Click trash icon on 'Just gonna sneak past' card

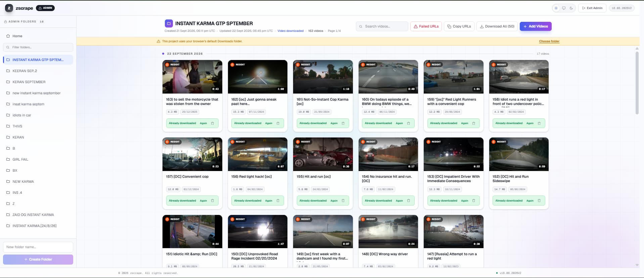(x=278, y=123)
